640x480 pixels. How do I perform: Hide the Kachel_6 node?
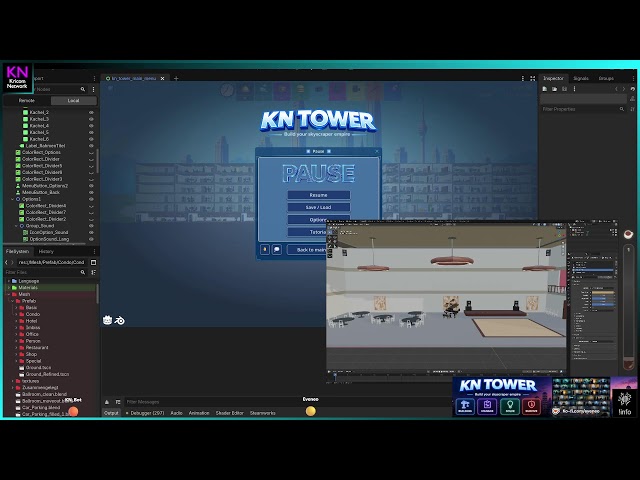(x=91, y=139)
